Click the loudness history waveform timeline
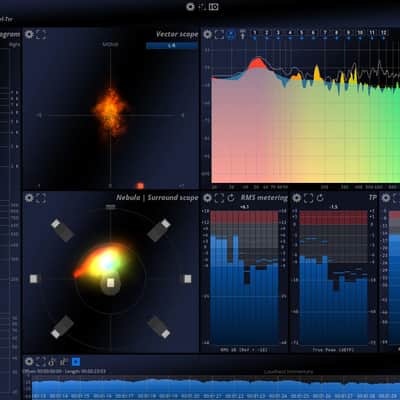The width and height of the screenshot is (400, 400). click(216, 388)
